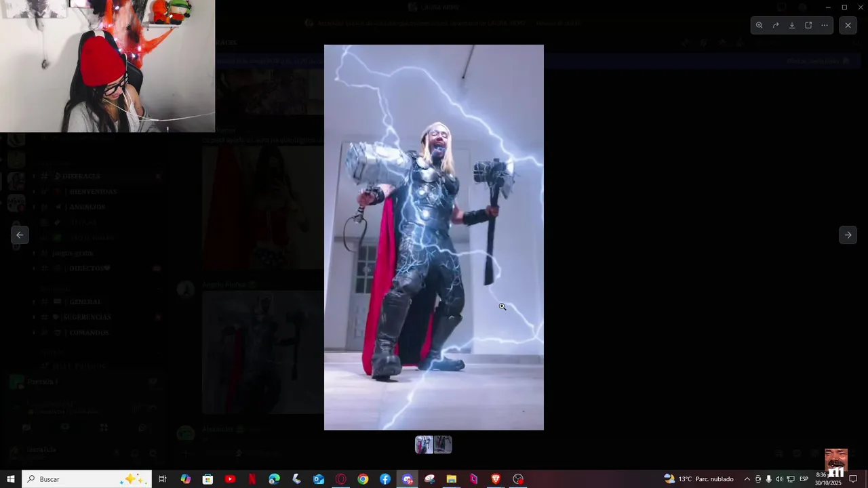Screen dimensions: 868x488
Task: Close the image viewer
Action: [848, 25]
